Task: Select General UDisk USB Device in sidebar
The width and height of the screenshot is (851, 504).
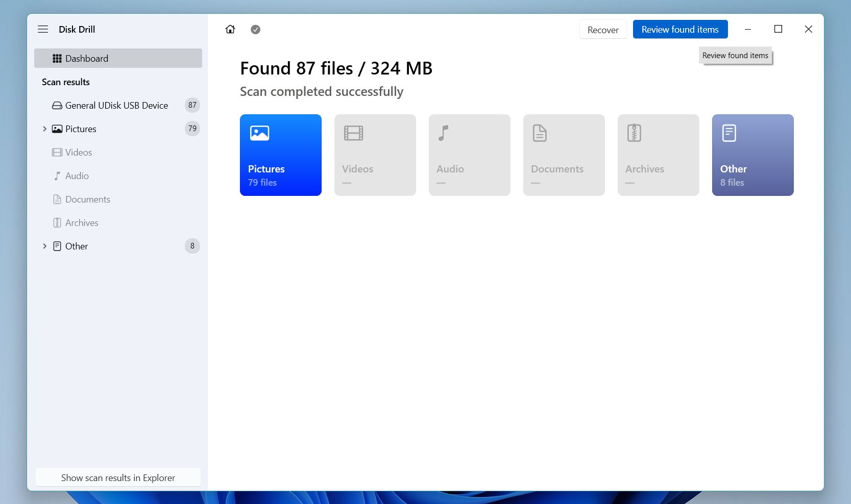Action: coord(116,106)
